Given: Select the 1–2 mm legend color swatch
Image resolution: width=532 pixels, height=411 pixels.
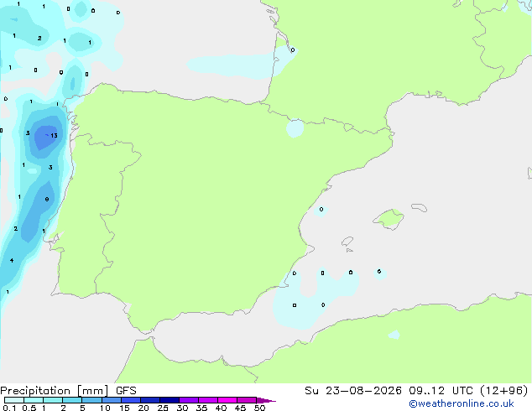Looking at the screenshot, I should (x=53, y=400).
